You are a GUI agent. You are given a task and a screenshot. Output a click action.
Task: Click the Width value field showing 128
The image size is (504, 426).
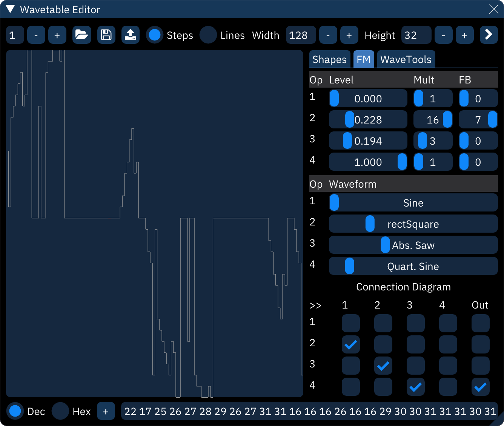coord(301,35)
